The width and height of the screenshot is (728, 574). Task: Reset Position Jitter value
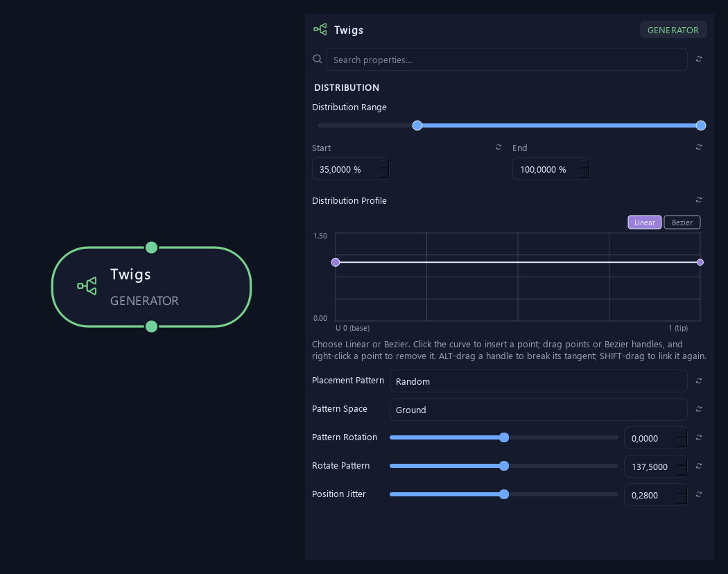(x=699, y=494)
